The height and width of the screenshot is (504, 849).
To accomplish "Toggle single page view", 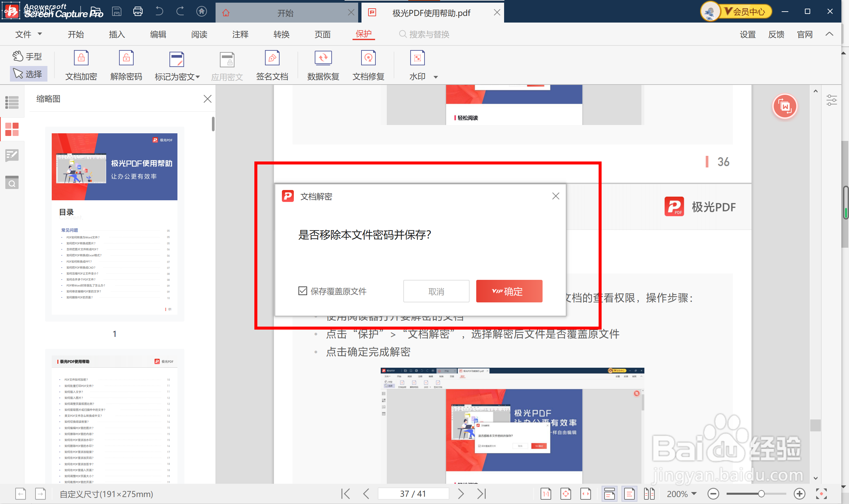I will (629, 494).
